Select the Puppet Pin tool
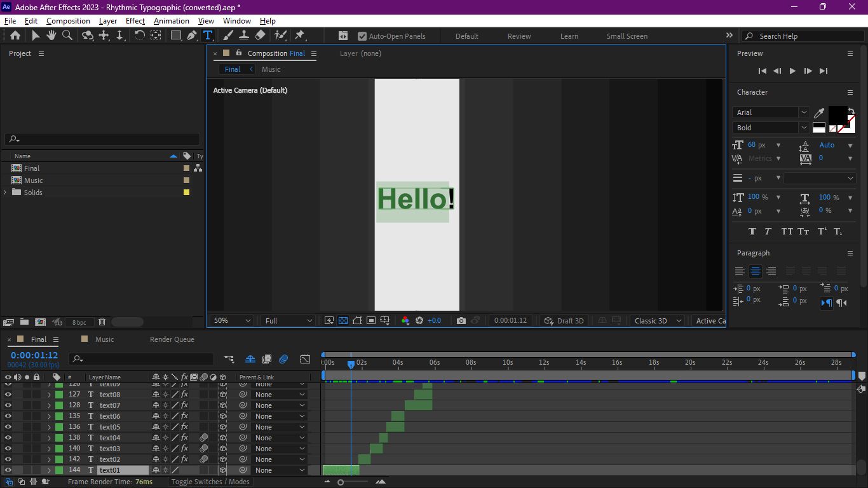 coord(300,36)
